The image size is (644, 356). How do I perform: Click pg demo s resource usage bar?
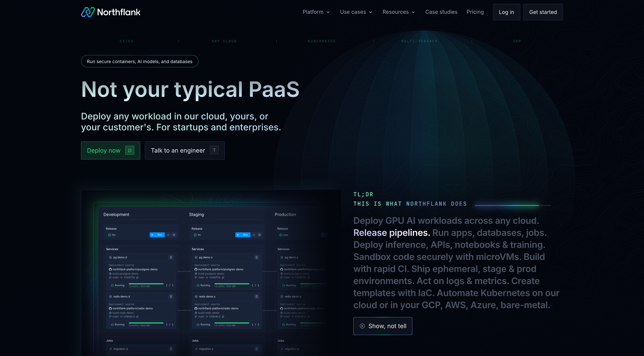[231, 284]
